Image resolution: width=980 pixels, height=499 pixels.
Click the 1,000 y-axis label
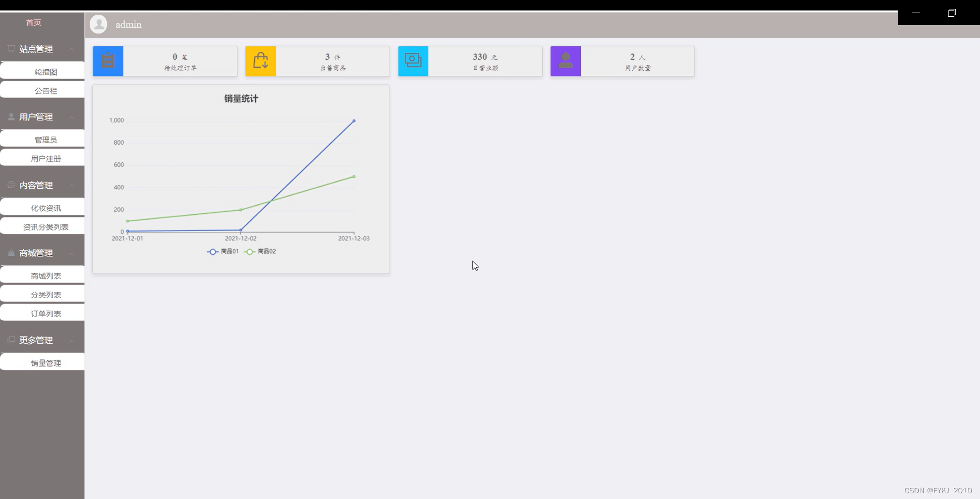116,121
